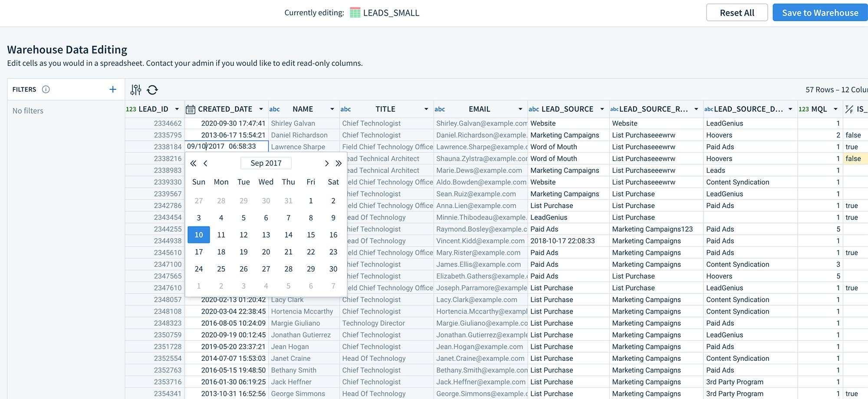Screen dimensions: 868x399
Task: Open the Sep 2017 month selector
Action: (266, 163)
